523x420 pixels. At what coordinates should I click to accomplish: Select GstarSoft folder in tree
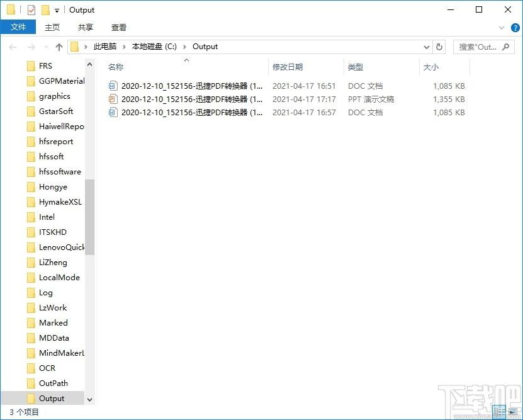[x=56, y=111]
